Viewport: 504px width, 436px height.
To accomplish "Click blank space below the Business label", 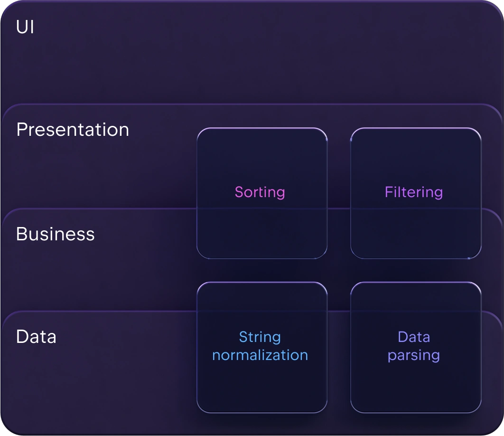I will (95, 275).
